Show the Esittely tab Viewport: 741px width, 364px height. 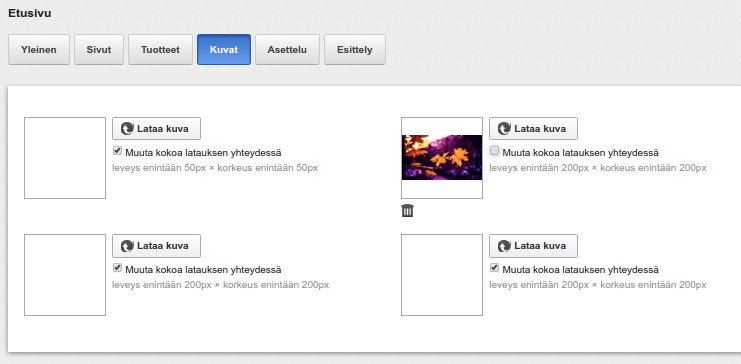click(x=355, y=50)
